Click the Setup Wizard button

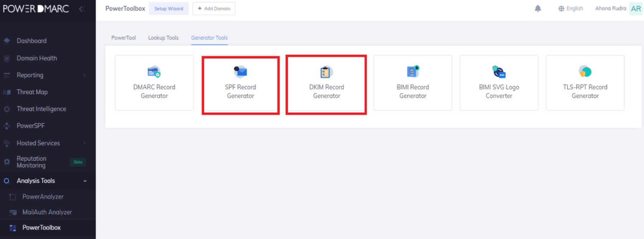point(168,9)
